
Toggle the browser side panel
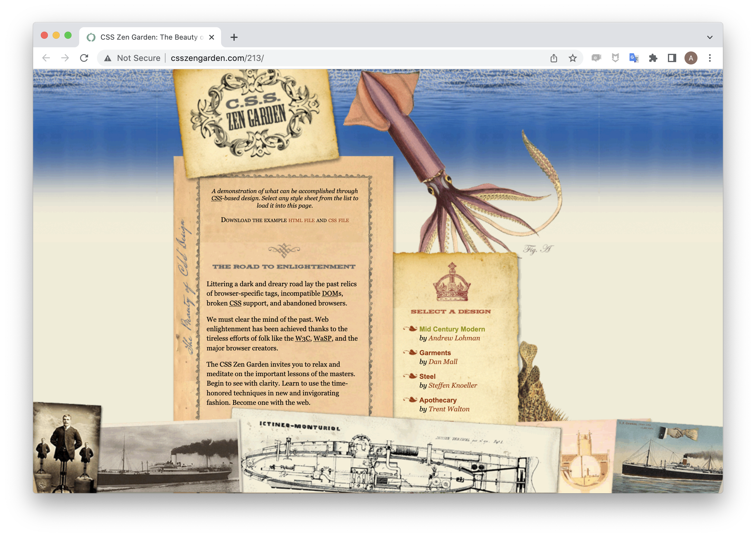click(672, 58)
